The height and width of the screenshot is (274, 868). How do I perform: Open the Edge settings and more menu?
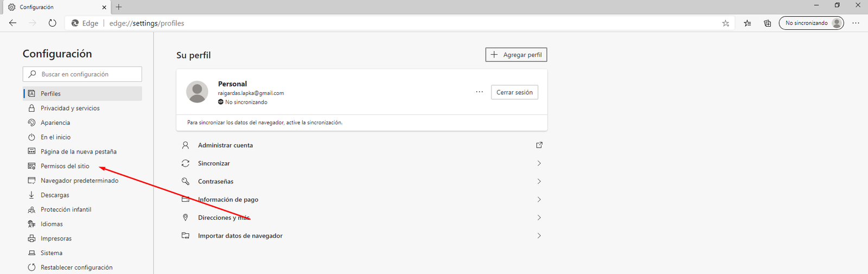856,23
